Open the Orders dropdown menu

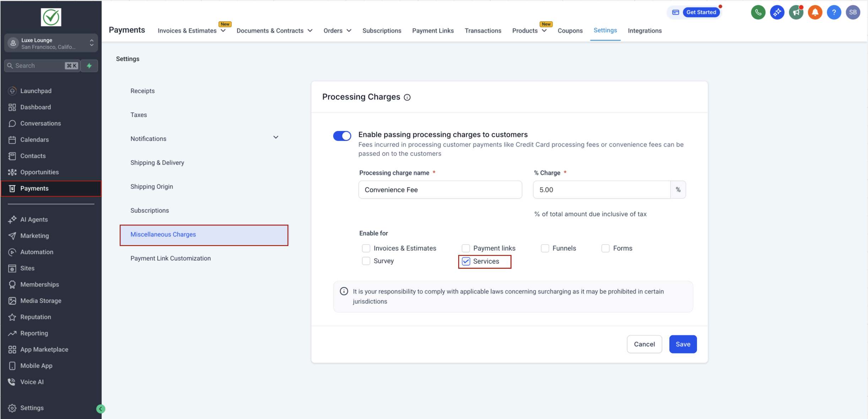click(x=337, y=31)
